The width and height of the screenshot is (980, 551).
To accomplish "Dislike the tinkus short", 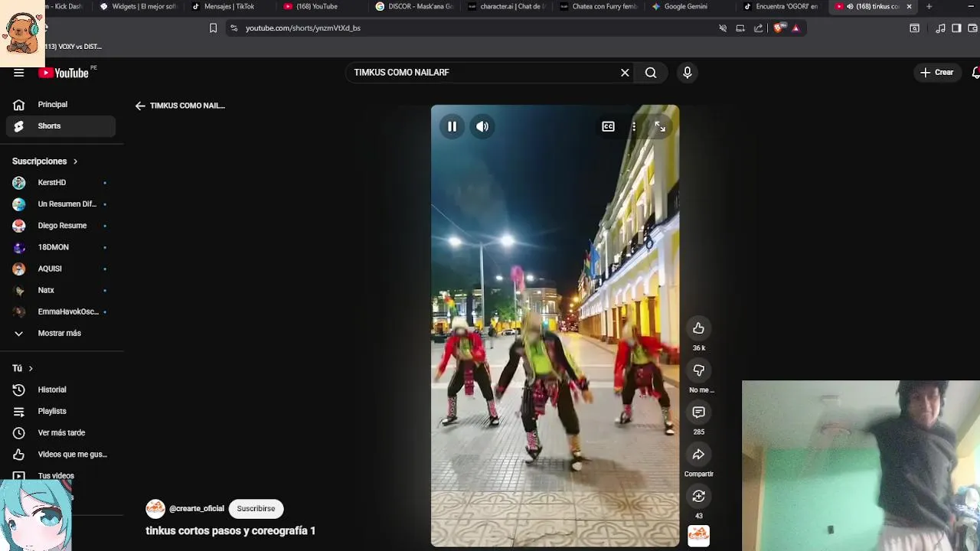I will pyautogui.click(x=698, y=370).
